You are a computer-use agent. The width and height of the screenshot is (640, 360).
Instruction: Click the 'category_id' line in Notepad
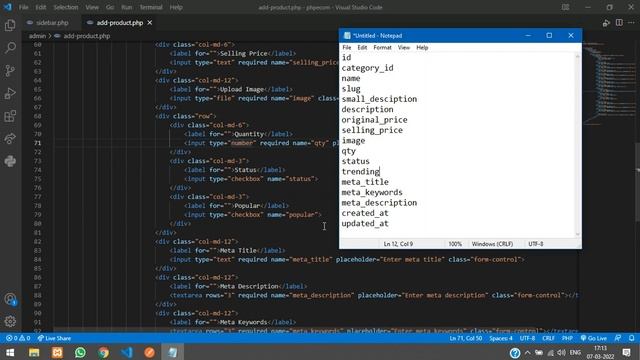click(367, 68)
